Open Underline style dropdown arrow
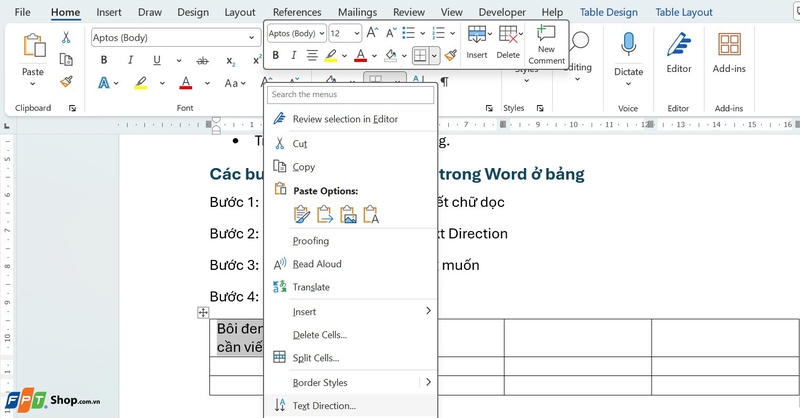This screenshot has width=800, height=418. pos(179,61)
